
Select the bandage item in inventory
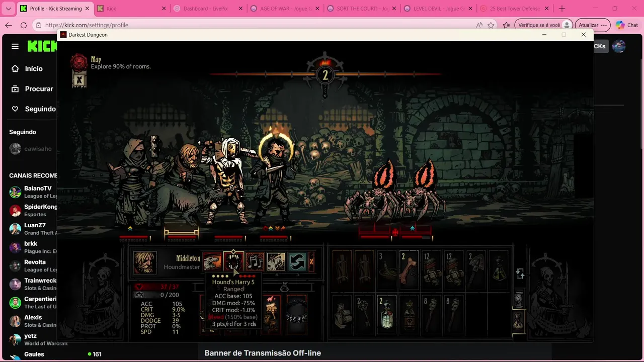click(x=342, y=314)
